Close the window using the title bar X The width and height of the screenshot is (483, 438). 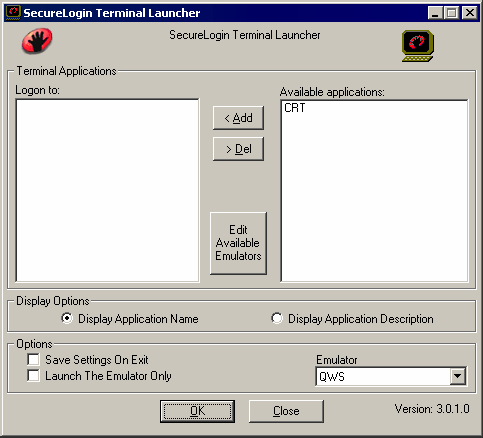click(470, 13)
